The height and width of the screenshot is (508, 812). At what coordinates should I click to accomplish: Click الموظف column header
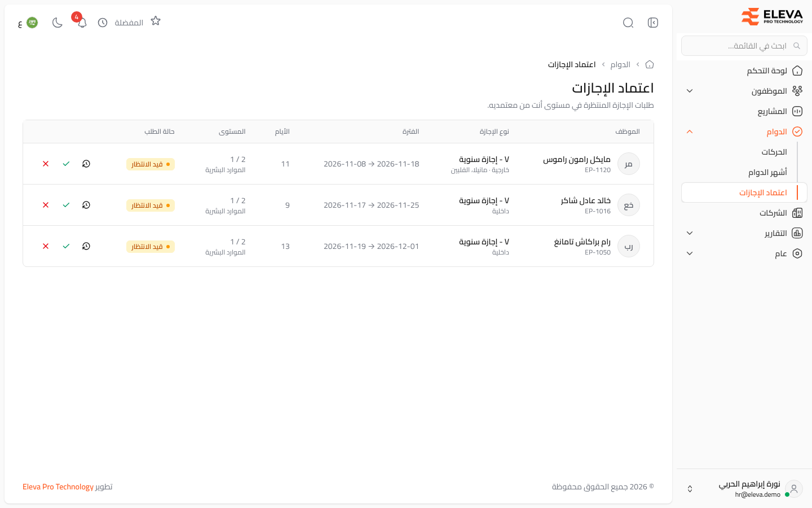pos(628,132)
